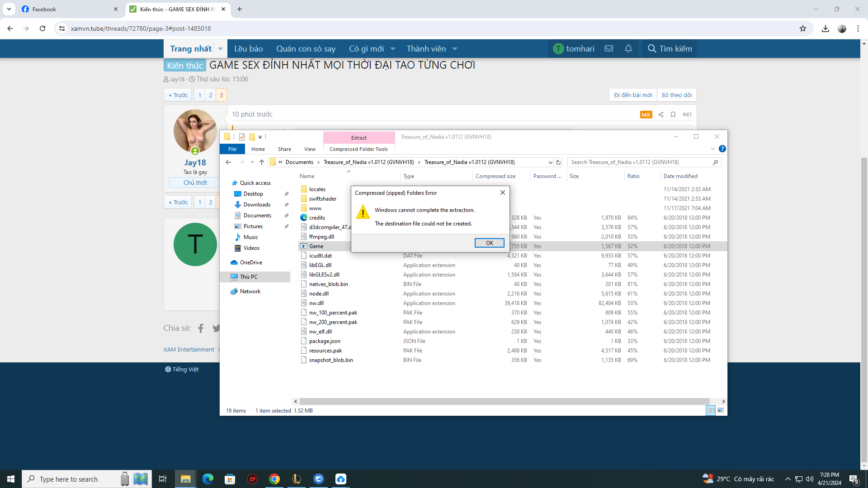Switch to details view toggle
Viewport: 868px width, 488px height.
pyautogui.click(x=711, y=410)
